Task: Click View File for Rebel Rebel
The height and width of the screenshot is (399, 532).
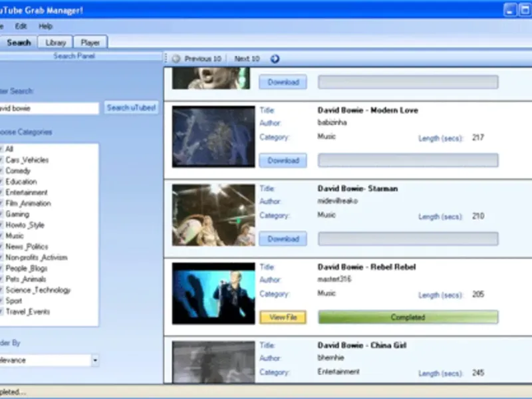Action: click(x=283, y=317)
